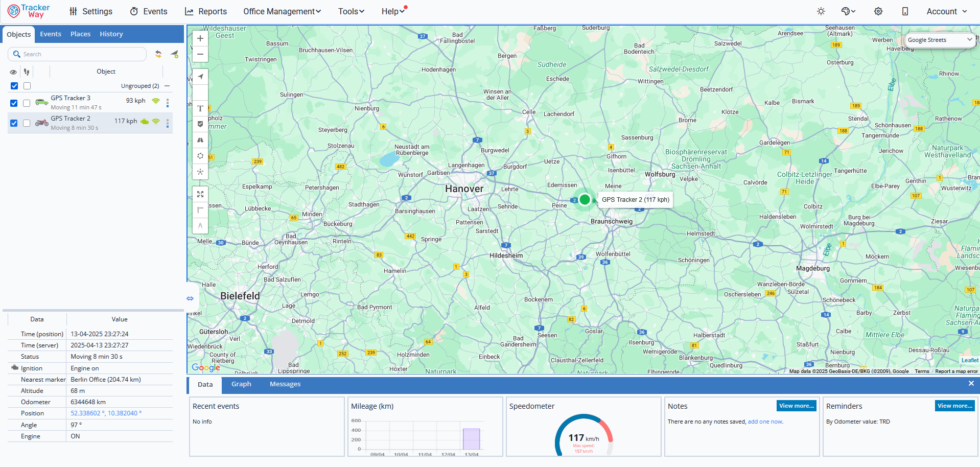Viewport: 980px width, 467px height.
Task: Open the options menu for GPS Tracker 2
Action: coord(168,123)
